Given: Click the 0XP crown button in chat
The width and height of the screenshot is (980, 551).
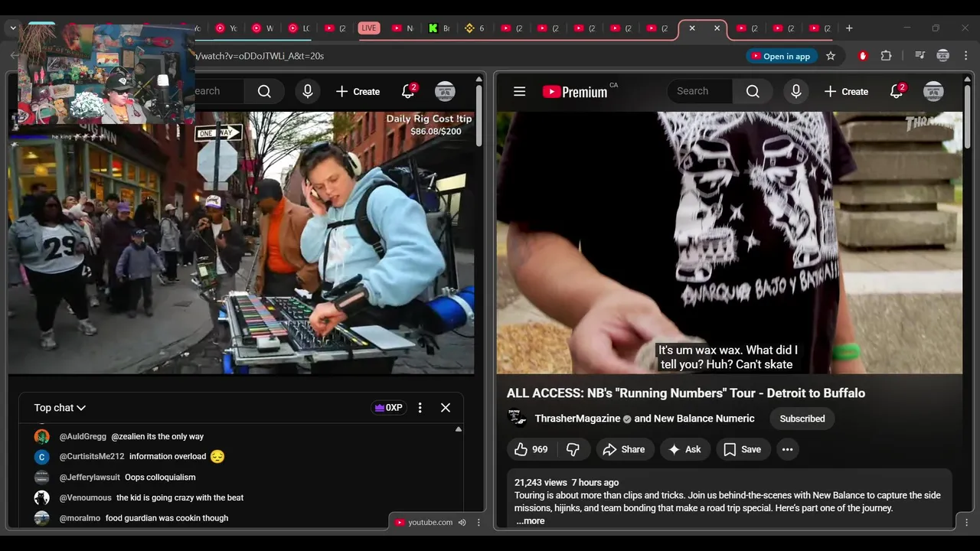Looking at the screenshot, I should click(x=389, y=408).
